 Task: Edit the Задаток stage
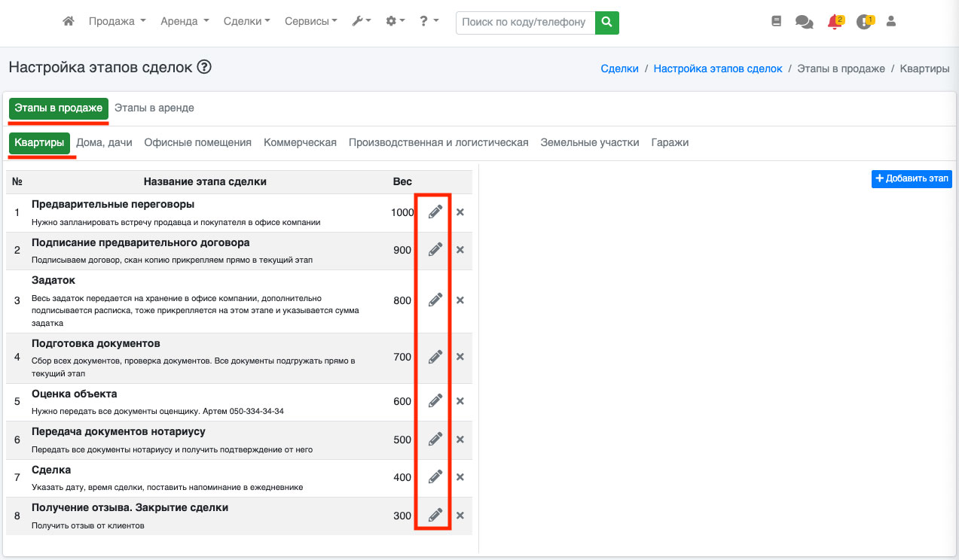coord(435,300)
